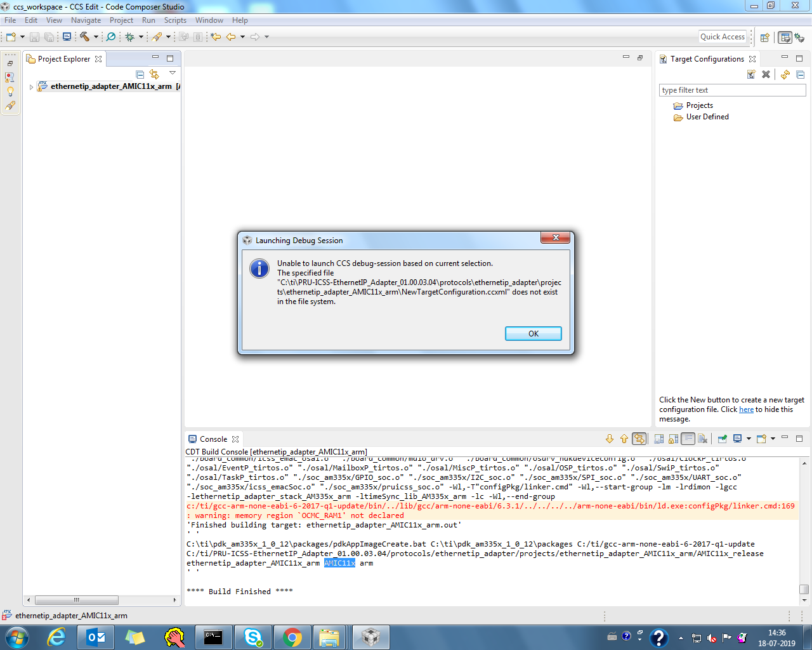Toggle Pin Console

click(x=722, y=439)
